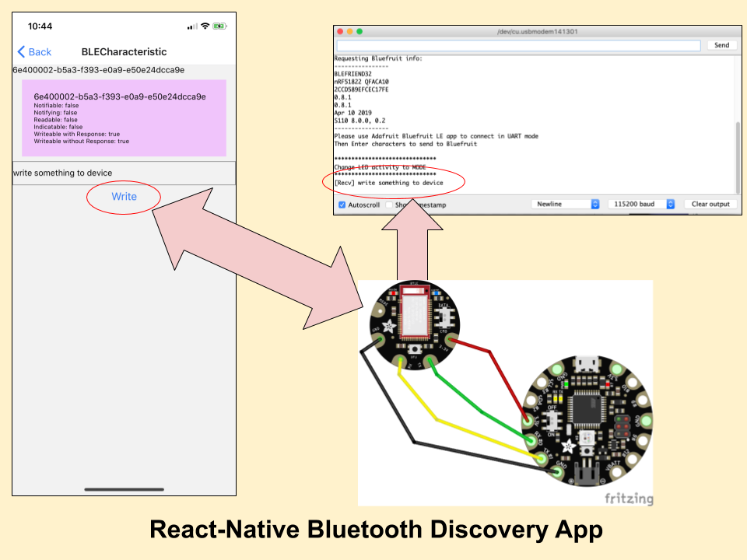Tap the Wi-Fi status icon
The image size is (747, 560).
coord(204,24)
